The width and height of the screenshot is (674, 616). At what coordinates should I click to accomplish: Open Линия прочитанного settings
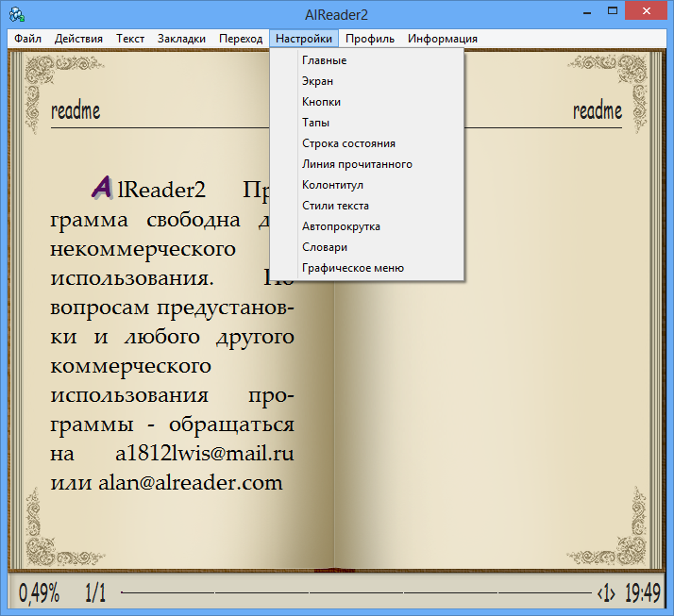point(366,164)
